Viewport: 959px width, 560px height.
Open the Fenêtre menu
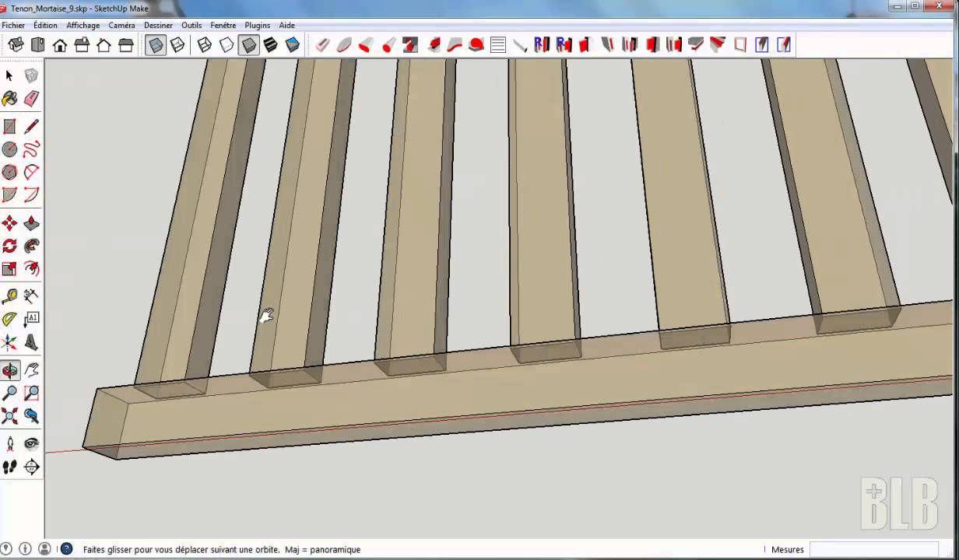223,25
